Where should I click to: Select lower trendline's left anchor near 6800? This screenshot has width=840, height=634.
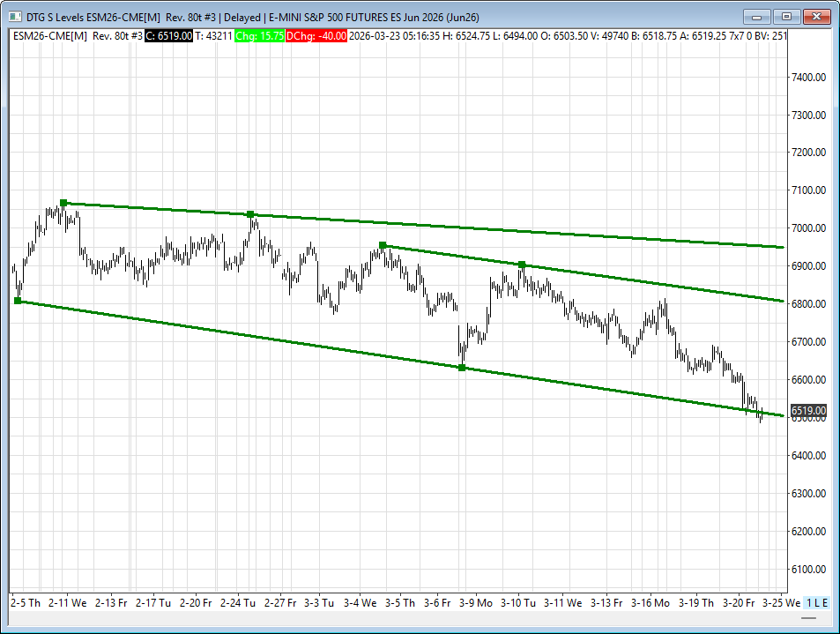[x=18, y=301]
